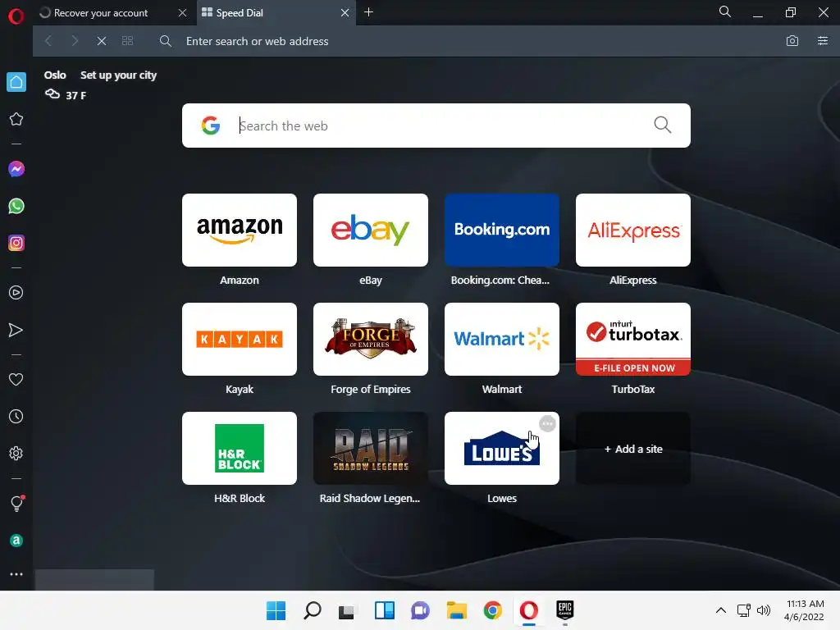Viewport: 840px width, 630px height.
Task: Open sidebar three-dots setup menu
Action: [16, 574]
